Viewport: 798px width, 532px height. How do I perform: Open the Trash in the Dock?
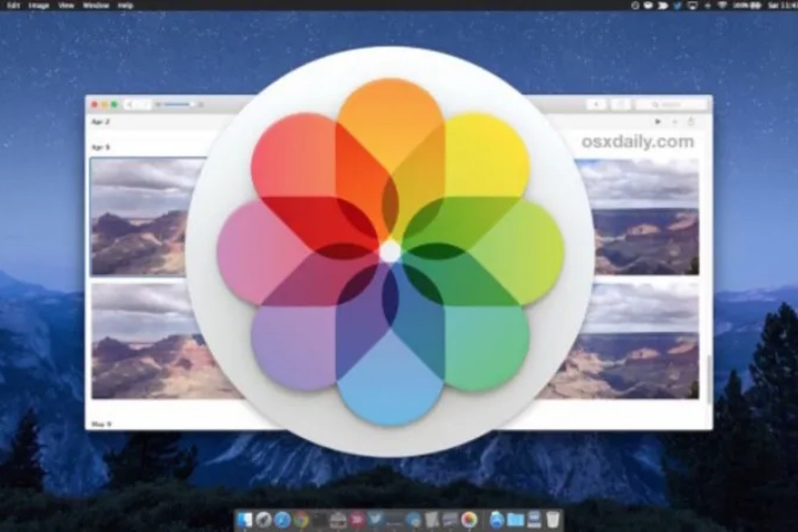tap(553, 519)
